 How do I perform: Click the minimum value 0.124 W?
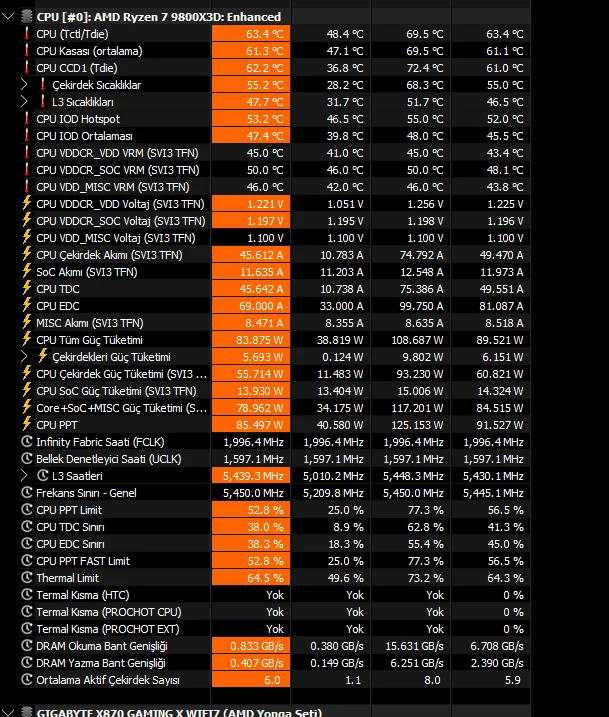343,357
